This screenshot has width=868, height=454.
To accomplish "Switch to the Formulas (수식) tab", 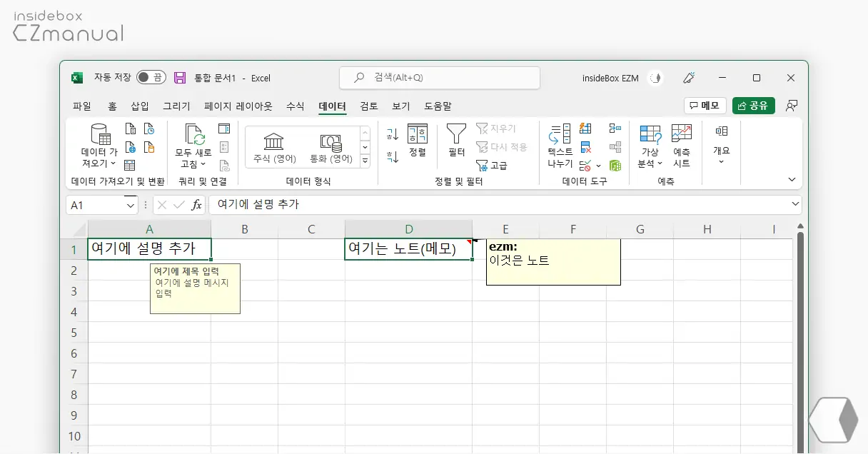I will (295, 106).
